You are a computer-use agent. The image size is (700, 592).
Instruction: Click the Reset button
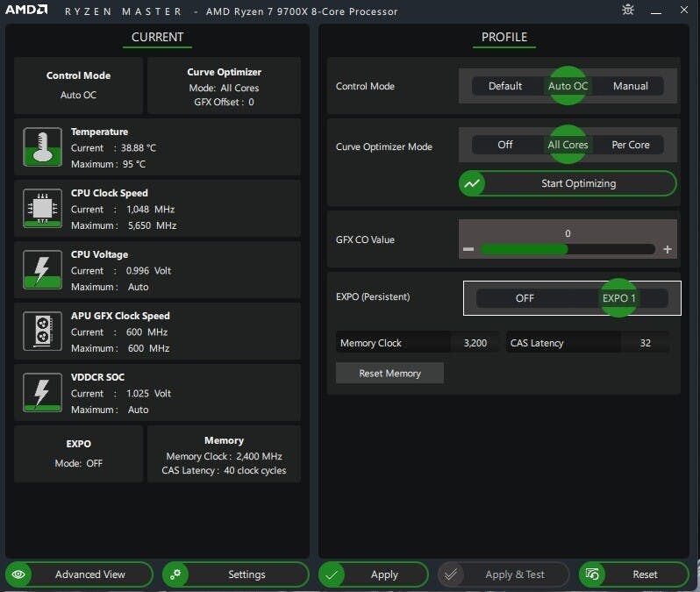tap(634, 574)
